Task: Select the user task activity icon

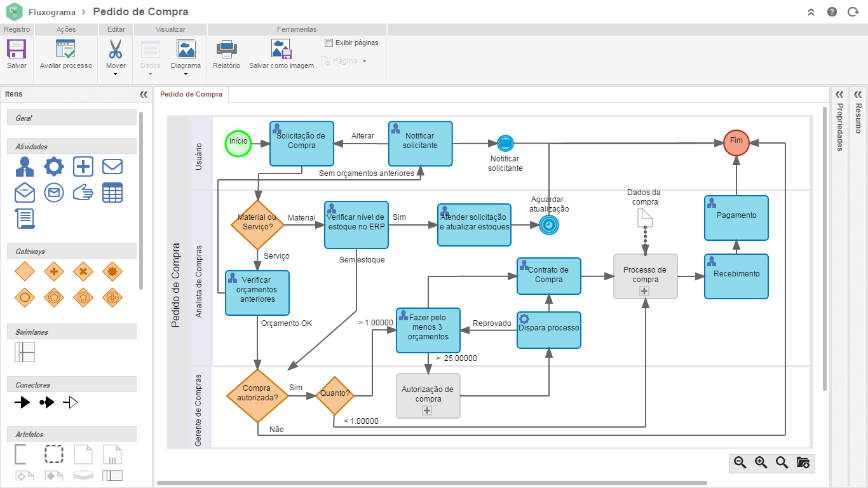Action: point(25,166)
